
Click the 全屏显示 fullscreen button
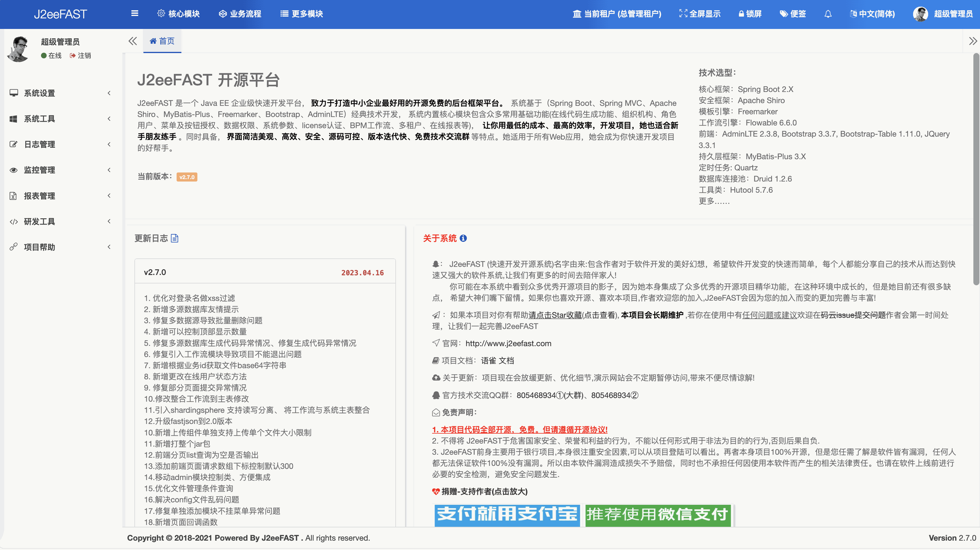pos(700,14)
